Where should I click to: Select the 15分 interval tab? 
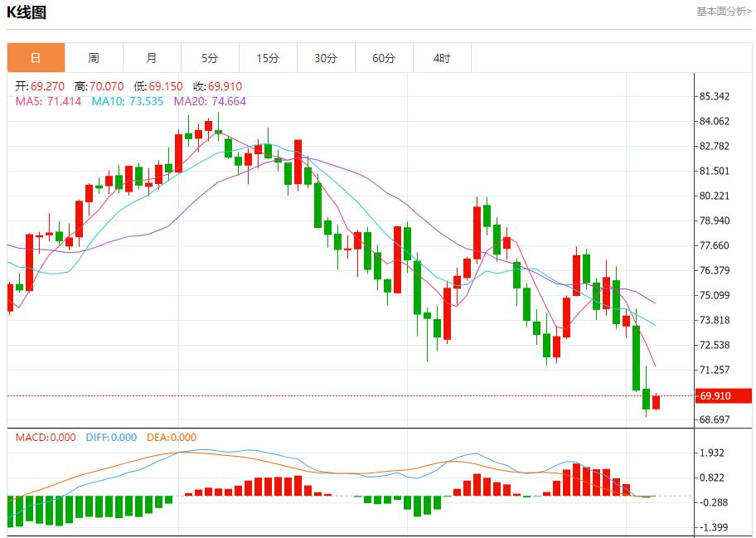[268, 58]
